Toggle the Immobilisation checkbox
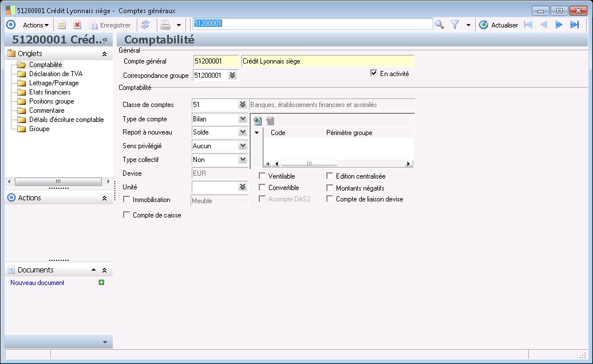This screenshot has height=364, width=593. [x=126, y=199]
